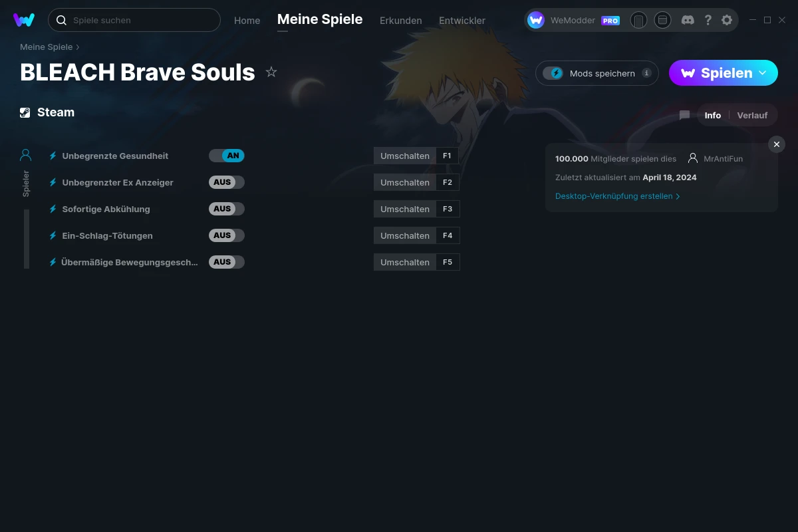The image size is (798, 532).
Task: Click the Steam platform icon
Action: click(x=25, y=112)
